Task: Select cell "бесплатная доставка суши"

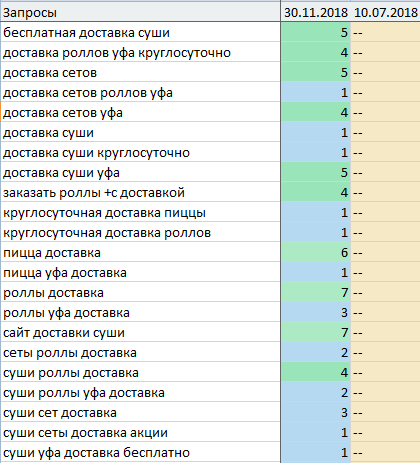Action: pyautogui.click(x=140, y=32)
